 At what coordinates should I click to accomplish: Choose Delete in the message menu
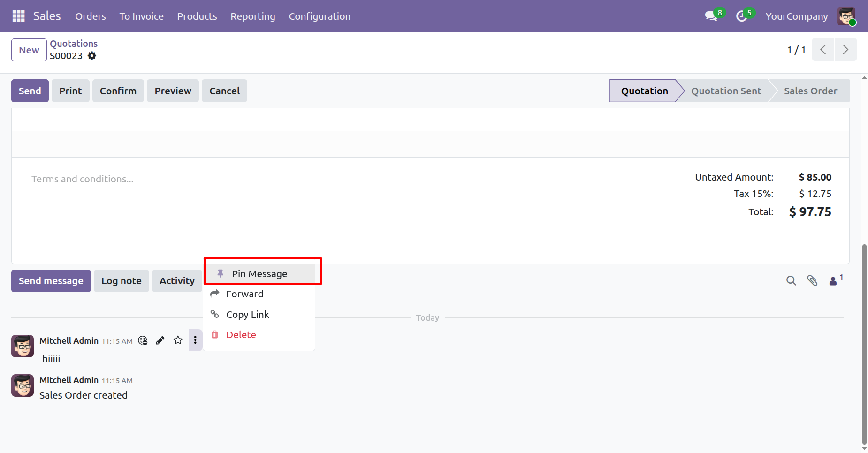pos(259,335)
